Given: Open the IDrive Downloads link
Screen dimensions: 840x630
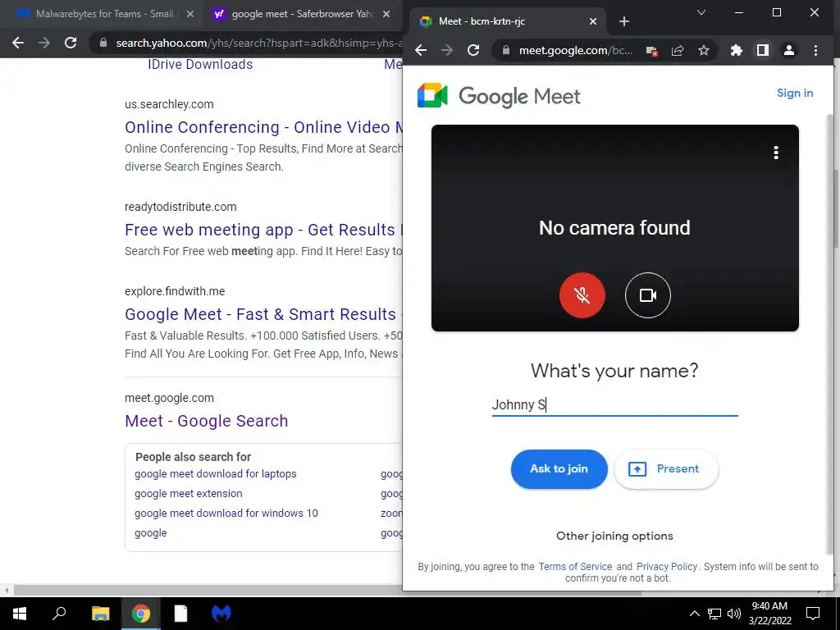Looking at the screenshot, I should click(x=200, y=64).
